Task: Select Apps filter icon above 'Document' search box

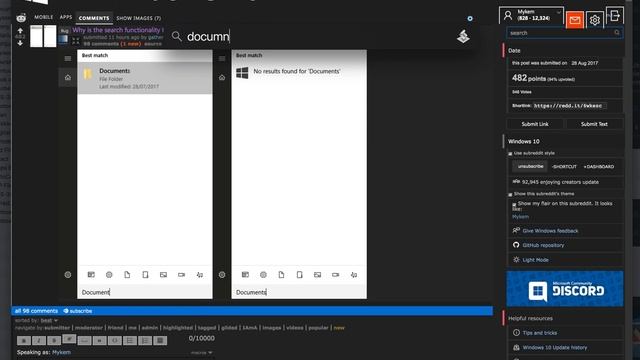Action: point(91,275)
